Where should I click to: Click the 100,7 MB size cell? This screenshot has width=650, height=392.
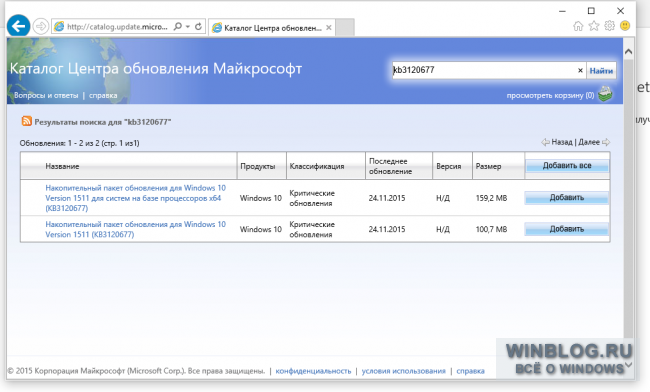pos(491,229)
